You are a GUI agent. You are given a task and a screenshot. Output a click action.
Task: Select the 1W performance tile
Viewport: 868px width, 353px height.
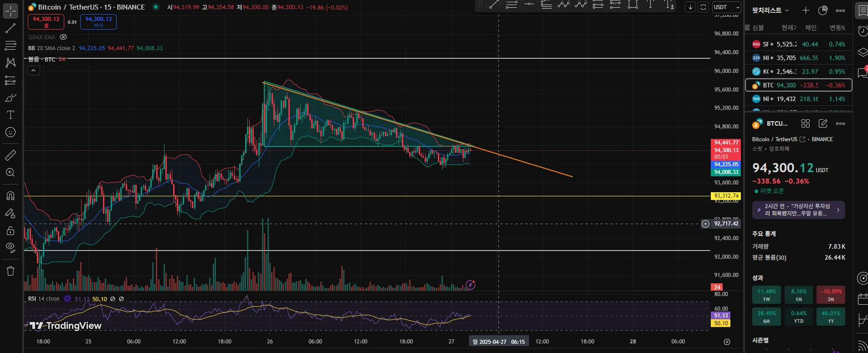766,295
